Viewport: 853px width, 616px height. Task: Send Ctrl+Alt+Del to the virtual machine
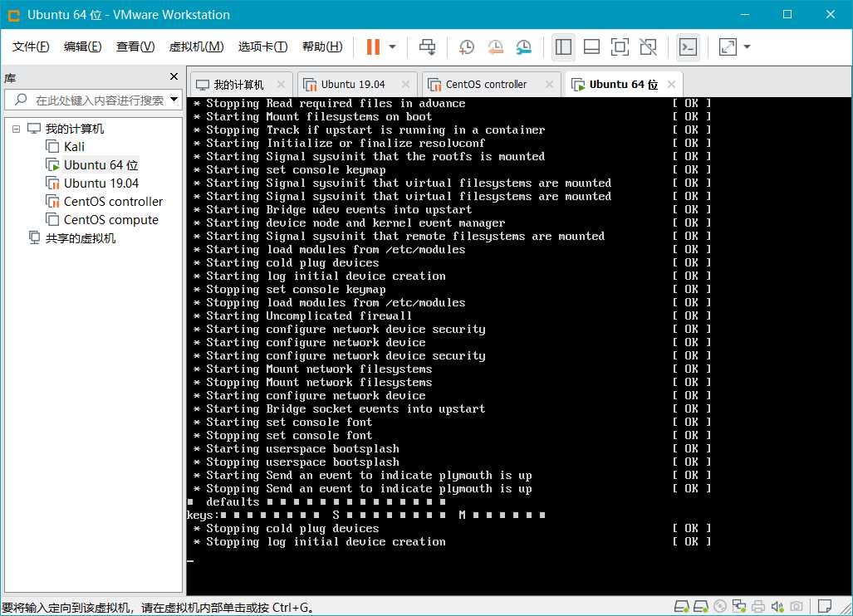pos(427,46)
